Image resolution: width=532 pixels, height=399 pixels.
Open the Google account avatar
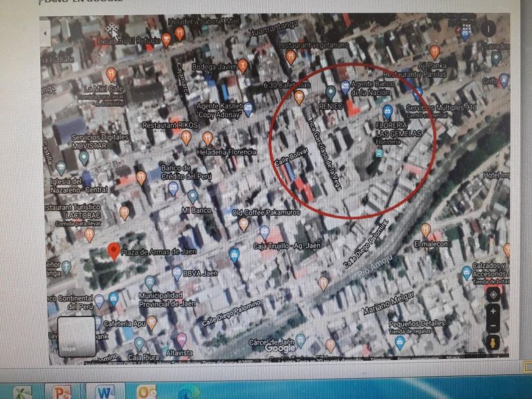point(488,29)
